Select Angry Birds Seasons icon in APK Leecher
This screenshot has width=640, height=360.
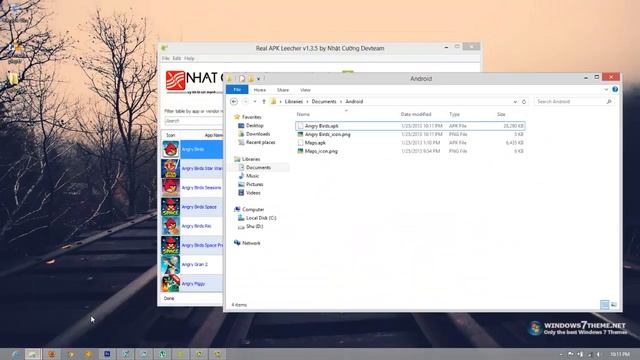tap(171, 187)
